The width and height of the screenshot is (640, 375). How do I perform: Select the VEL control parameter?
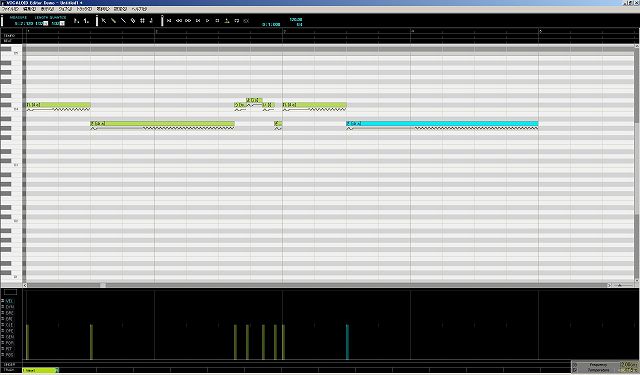[9, 301]
